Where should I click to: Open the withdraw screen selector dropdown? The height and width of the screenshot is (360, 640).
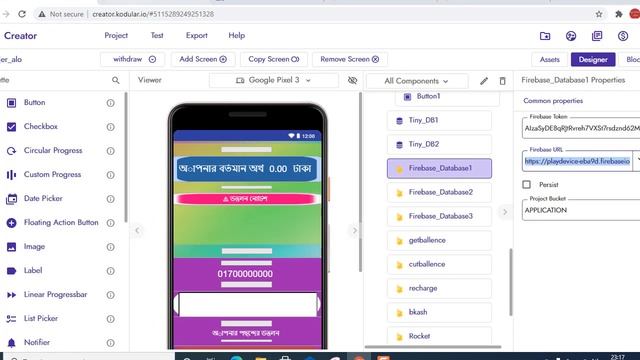(x=133, y=59)
